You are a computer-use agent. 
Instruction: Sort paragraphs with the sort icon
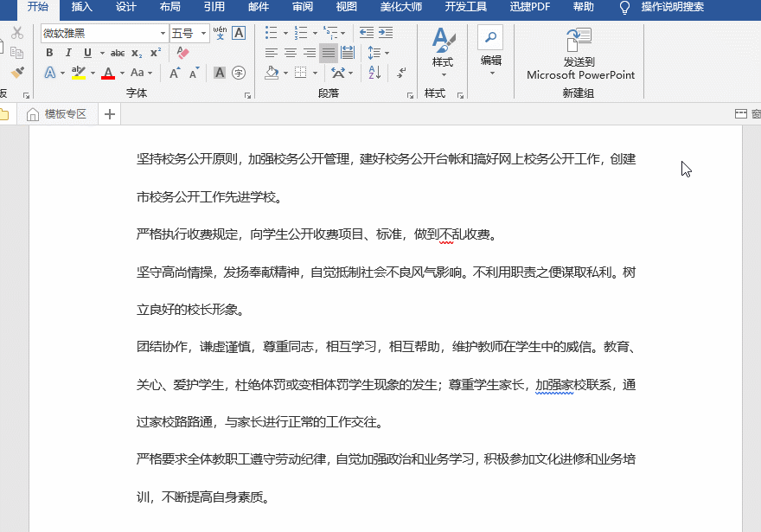click(x=374, y=73)
